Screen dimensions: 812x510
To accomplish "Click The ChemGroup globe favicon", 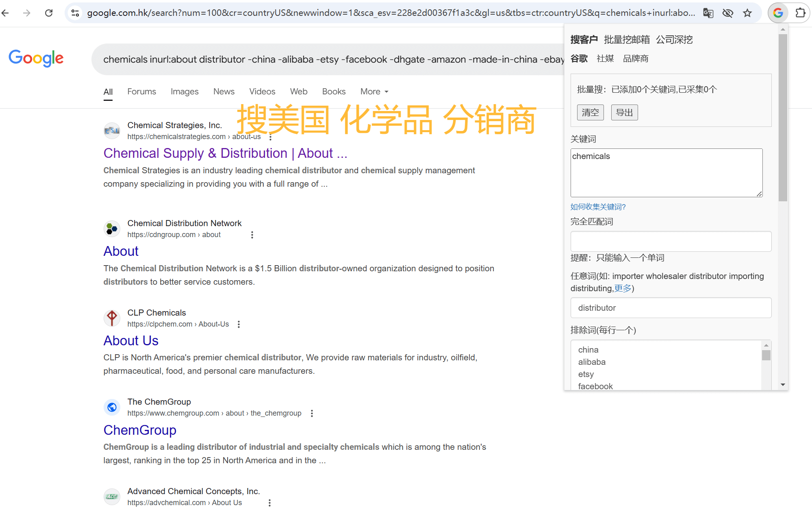I will 112,407.
